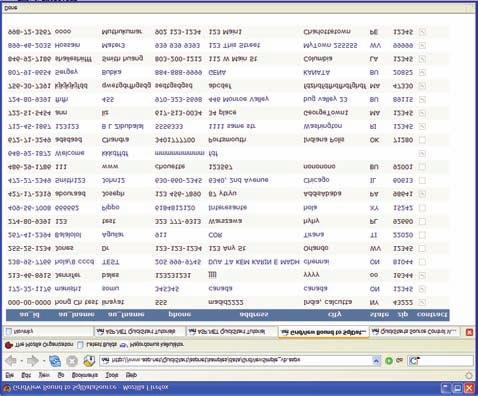The height and width of the screenshot is (396, 478).
Task: Click the site icon inside the address bar
Action: pos(105,360)
